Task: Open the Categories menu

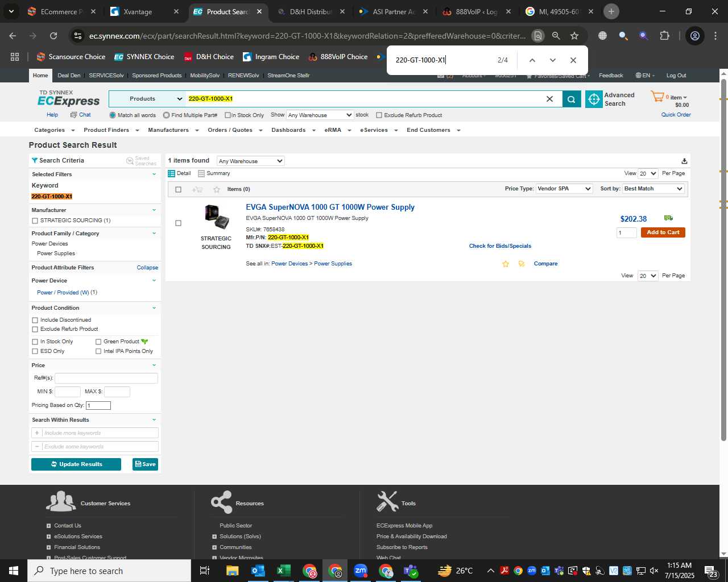Action: click(x=55, y=130)
